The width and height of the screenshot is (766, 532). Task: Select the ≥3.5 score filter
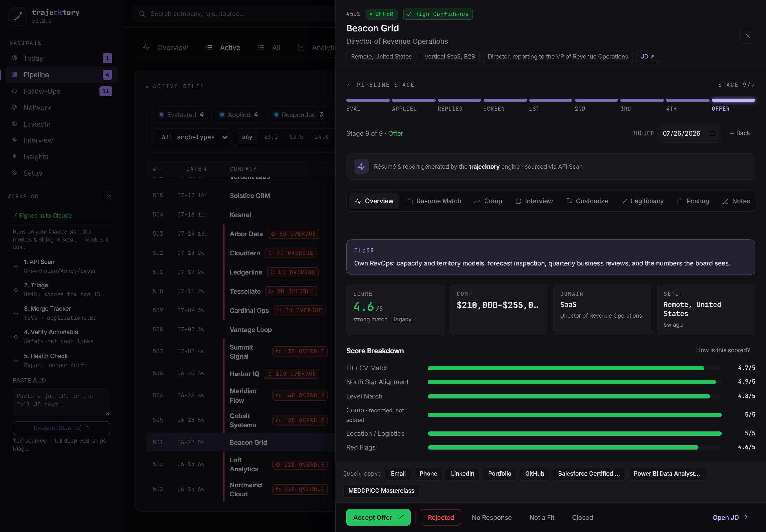296,137
